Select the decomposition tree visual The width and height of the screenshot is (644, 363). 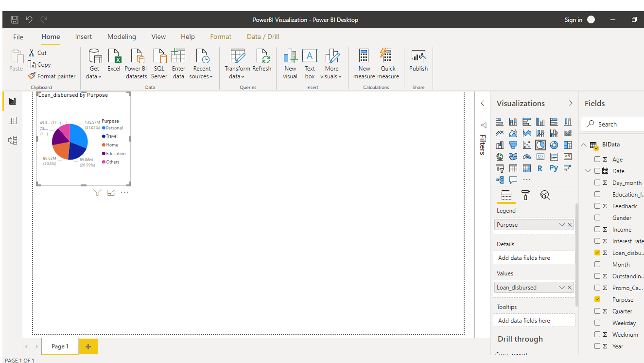(500, 180)
